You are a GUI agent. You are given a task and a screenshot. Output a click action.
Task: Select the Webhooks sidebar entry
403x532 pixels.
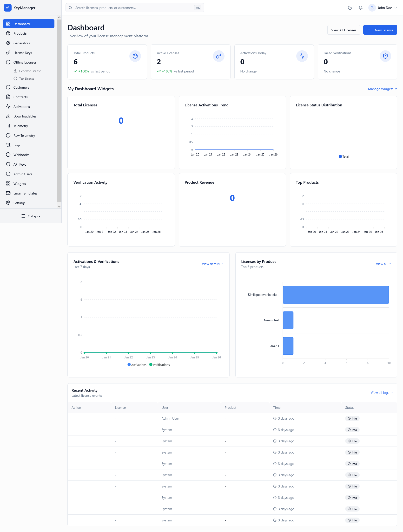[x=21, y=155]
